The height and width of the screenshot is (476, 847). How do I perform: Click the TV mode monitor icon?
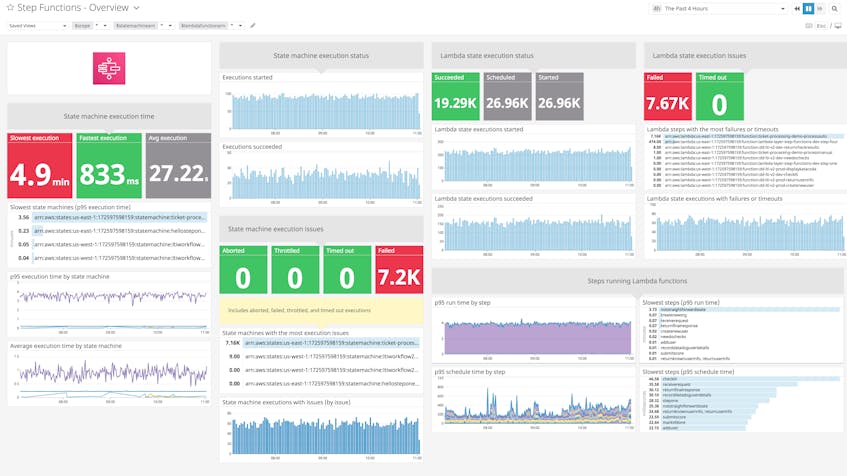click(x=838, y=25)
